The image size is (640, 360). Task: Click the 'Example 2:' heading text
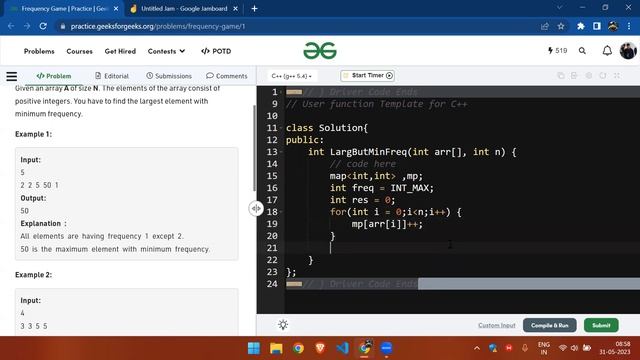[33, 275]
